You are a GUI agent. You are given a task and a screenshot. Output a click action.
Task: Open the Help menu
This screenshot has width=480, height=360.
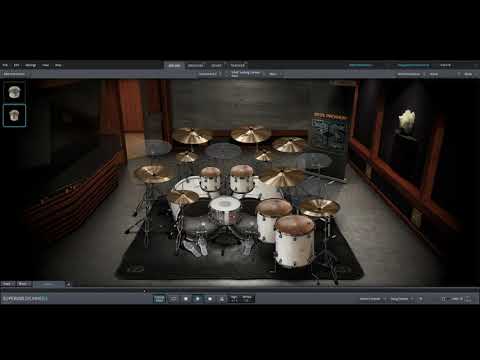click(x=58, y=65)
